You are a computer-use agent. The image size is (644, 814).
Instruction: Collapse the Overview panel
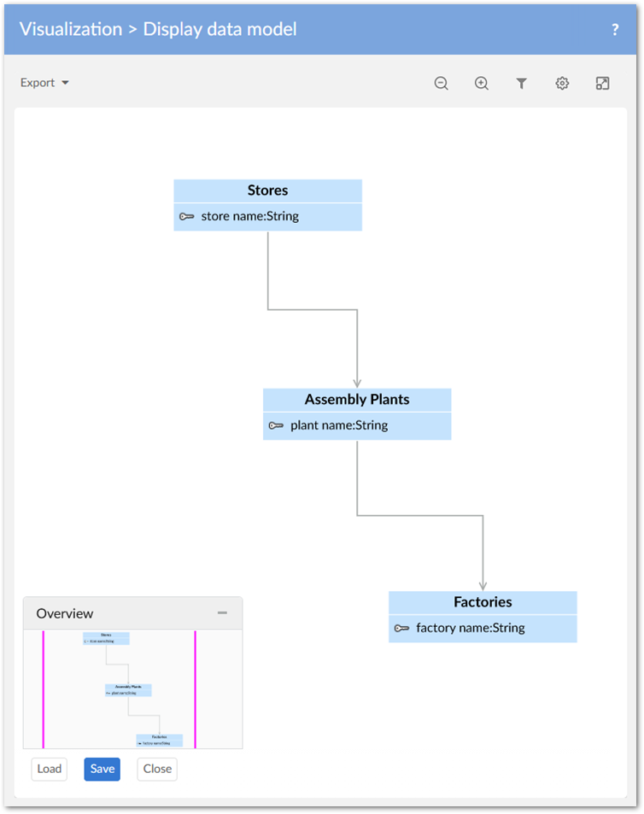[x=222, y=612]
